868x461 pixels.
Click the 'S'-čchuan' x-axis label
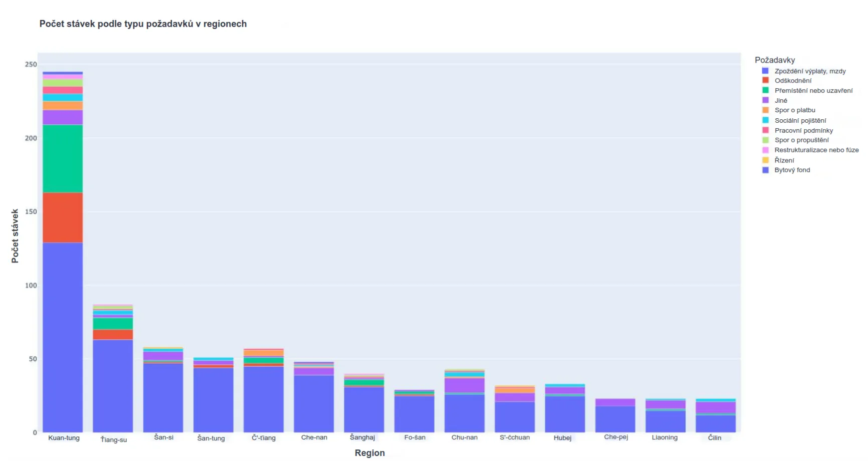click(515, 437)
